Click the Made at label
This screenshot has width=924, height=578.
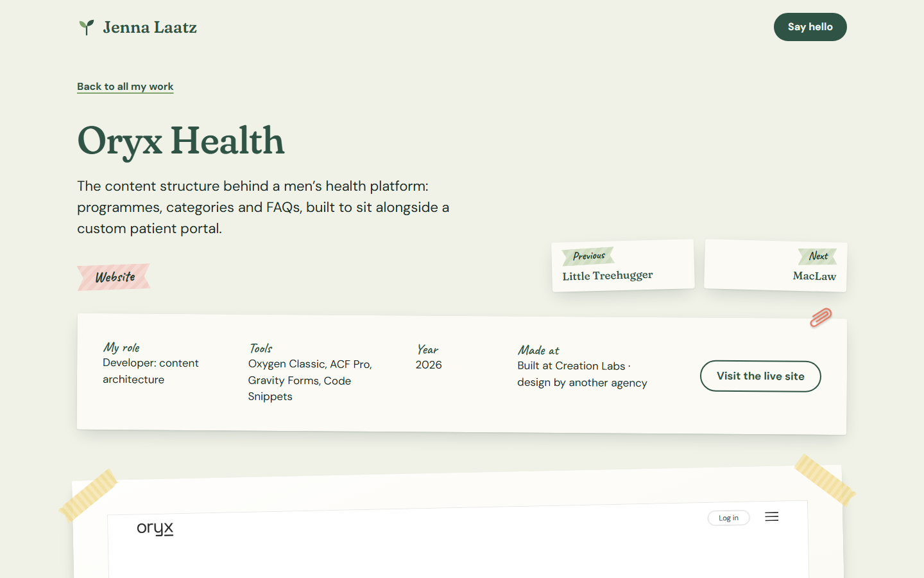click(x=538, y=350)
